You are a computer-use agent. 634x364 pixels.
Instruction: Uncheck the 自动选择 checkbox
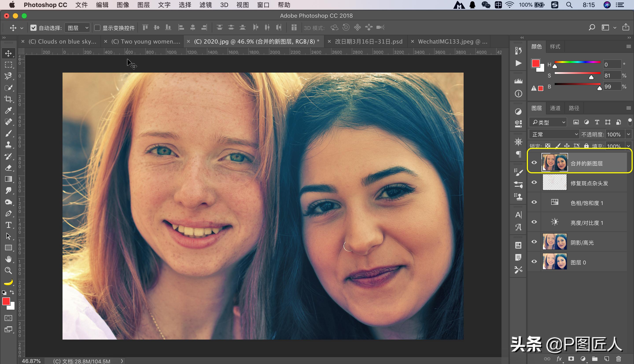tap(33, 28)
